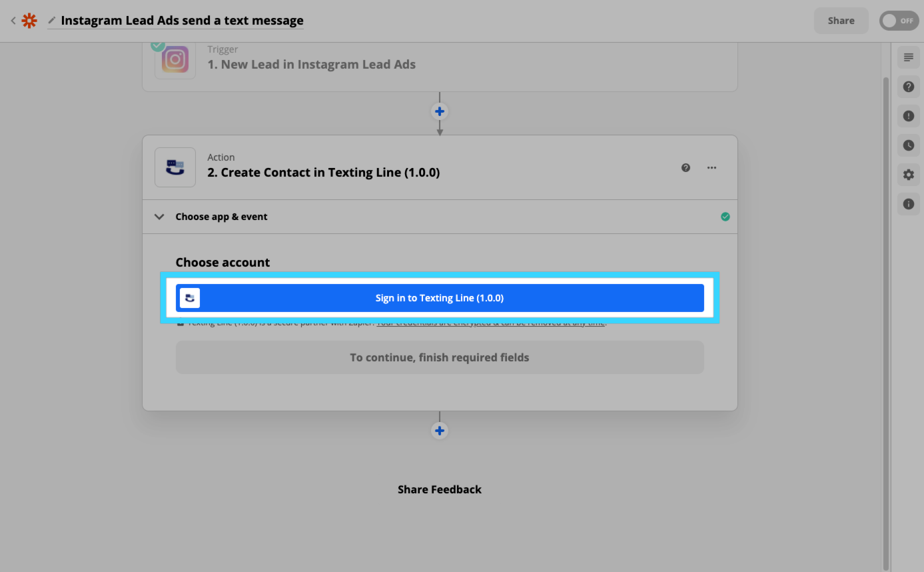Edit the Zap name pencil icon
Screen dimensions: 924x572
tap(52, 21)
